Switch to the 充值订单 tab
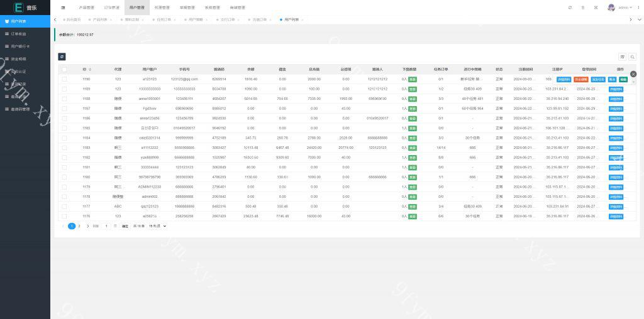Image resolution: width=644 pixels, height=319 pixels. (x=260, y=19)
